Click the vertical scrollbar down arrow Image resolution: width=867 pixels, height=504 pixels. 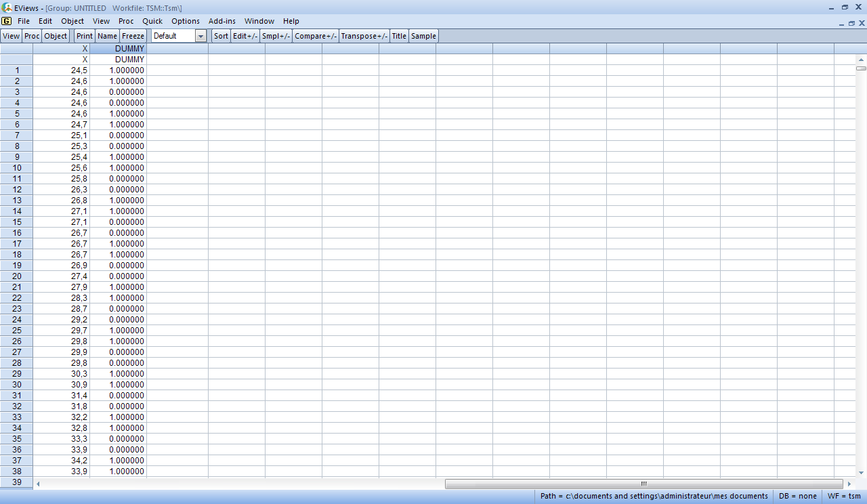861,473
